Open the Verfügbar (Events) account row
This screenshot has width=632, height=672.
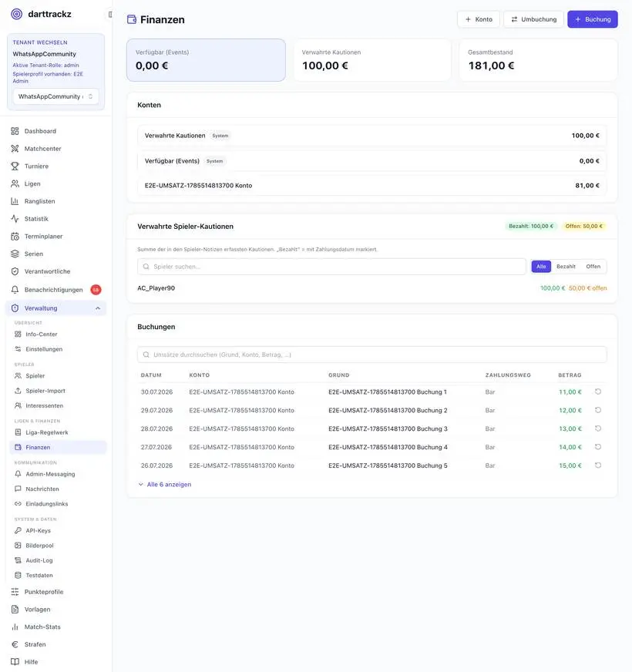pos(372,161)
